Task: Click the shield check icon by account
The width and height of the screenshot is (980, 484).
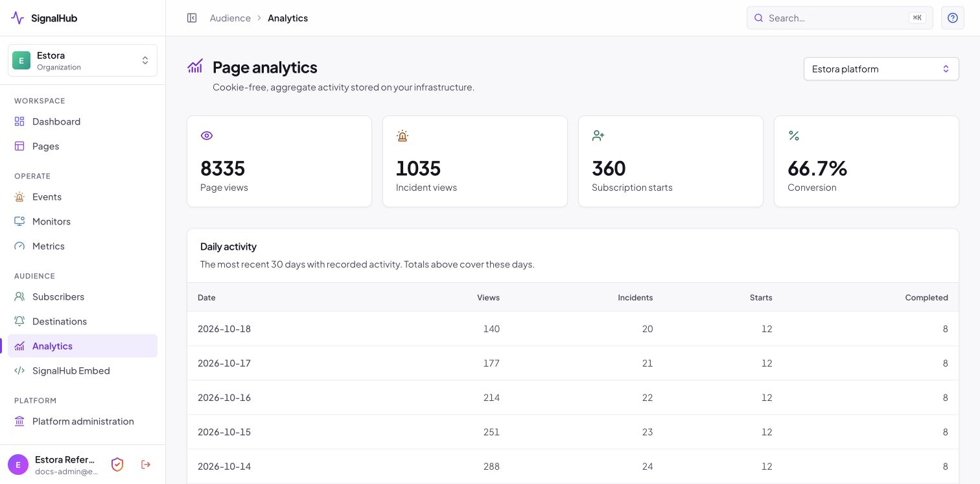Action: [x=117, y=465]
